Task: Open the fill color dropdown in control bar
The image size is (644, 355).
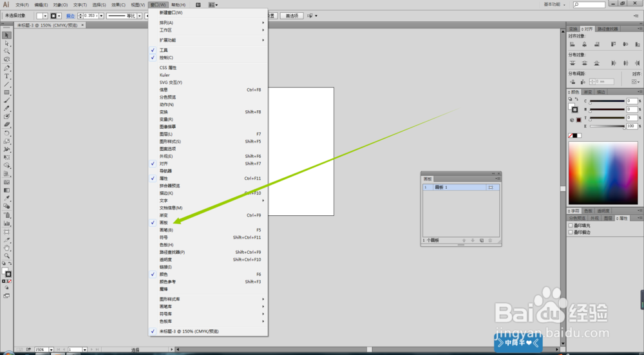Action: pyautogui.click(x=45, y=15)
